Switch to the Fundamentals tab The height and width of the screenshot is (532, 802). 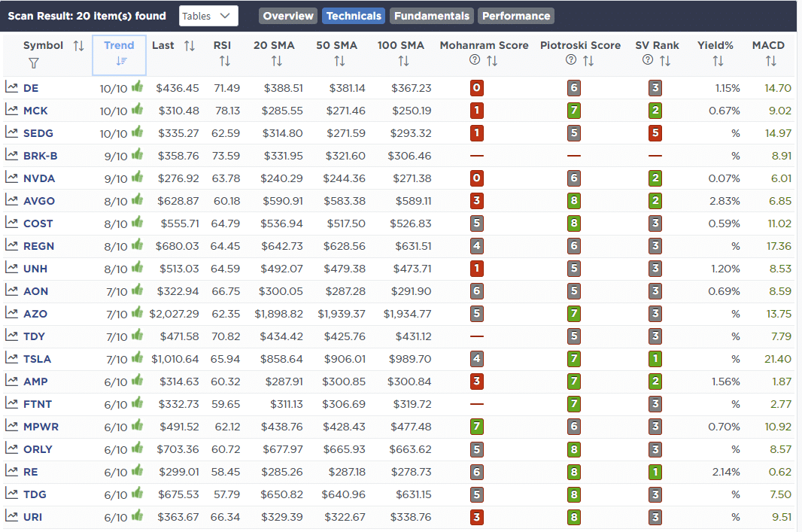[x=433, y=16]
